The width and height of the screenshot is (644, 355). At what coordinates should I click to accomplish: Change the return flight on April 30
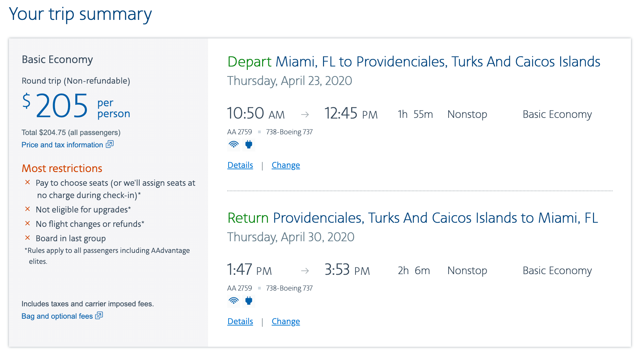pyautogui.click(x=286, y=321)
